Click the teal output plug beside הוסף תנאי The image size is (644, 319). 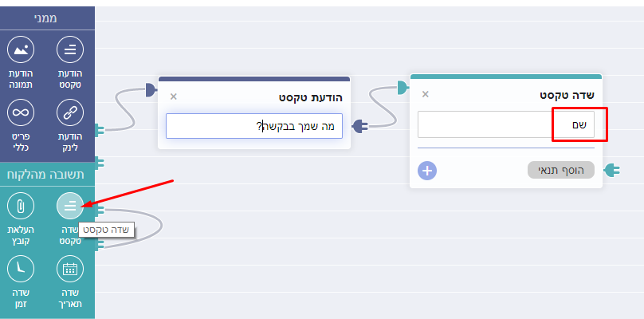coord(612,170)
